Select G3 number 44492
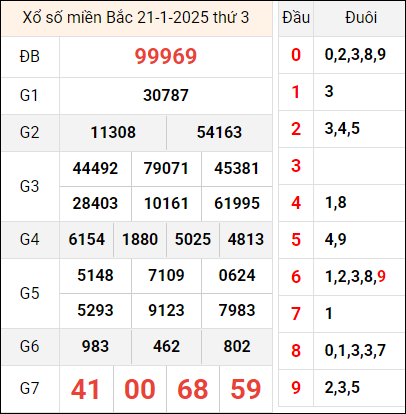Image resolution: width=406 pixels, height=414 pixels. click(x=95, y=168)
